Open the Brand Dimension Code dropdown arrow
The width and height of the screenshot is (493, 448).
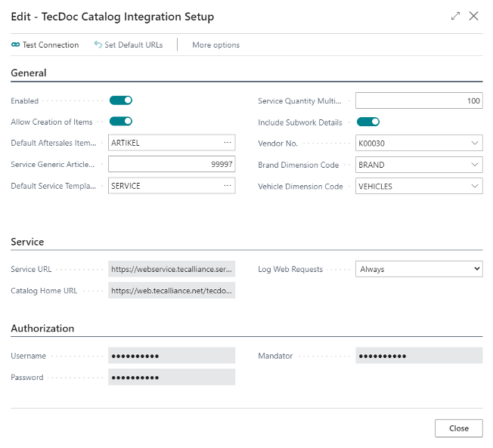pyautogui.click(x=474, y=165)
